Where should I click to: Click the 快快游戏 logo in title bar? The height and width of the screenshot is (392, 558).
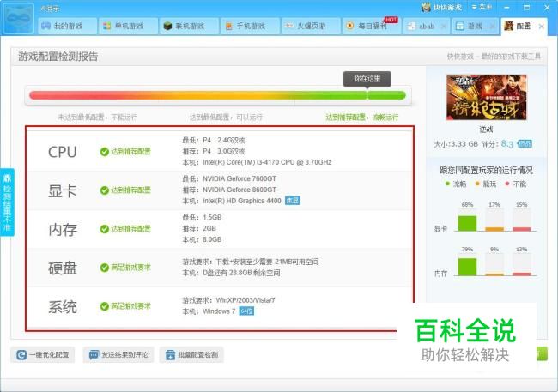[x=441, y=7]
